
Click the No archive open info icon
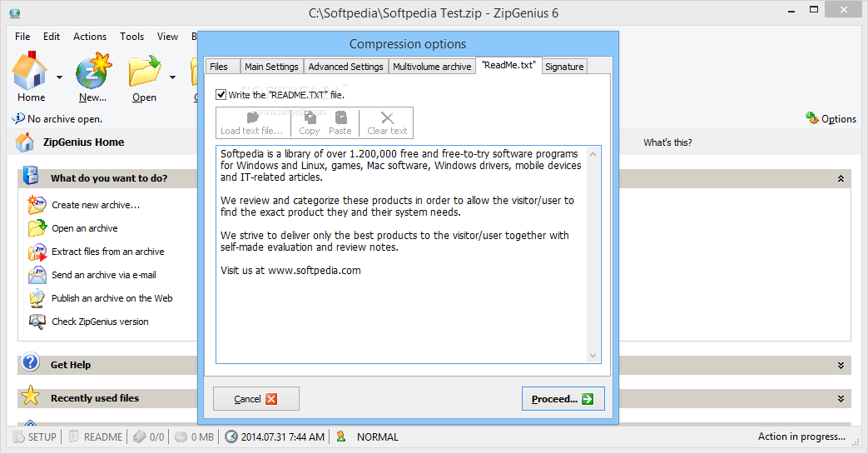click(18, 118)
